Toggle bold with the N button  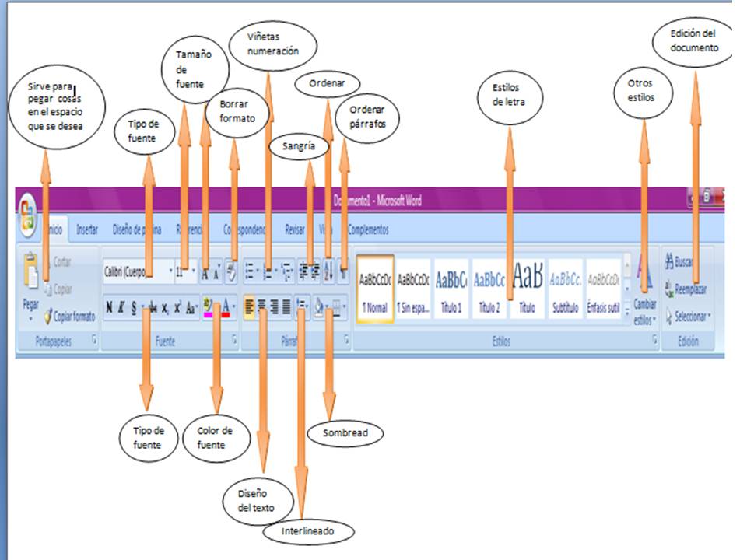(x=110, y=308)
